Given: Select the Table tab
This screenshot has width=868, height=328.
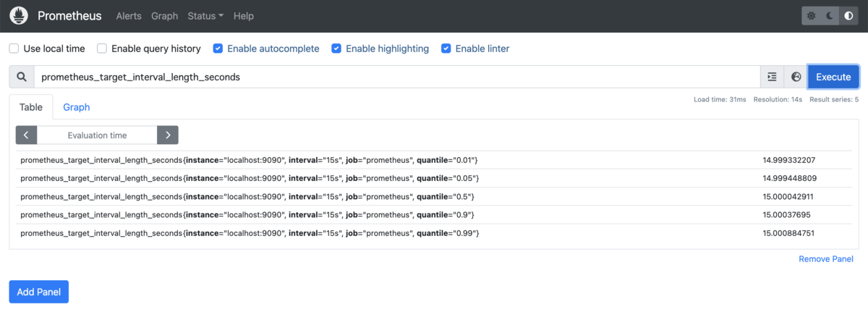Looking at the screenshot, I should click(x=31, y=107).
